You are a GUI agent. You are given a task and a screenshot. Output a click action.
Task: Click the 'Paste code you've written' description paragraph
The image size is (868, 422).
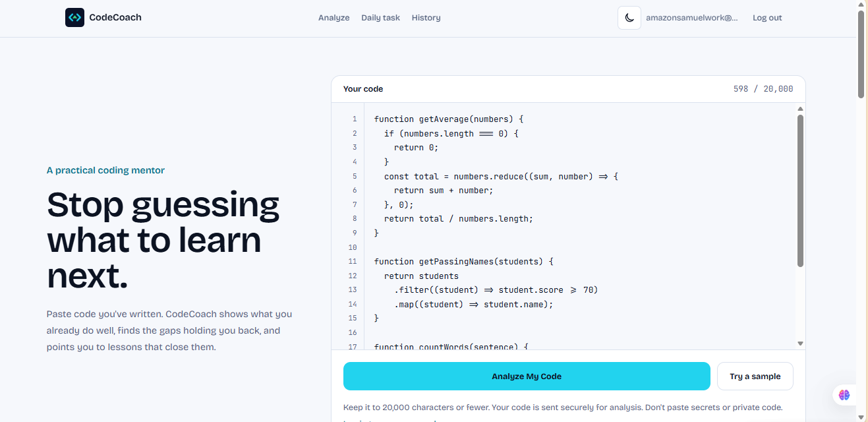[x=169, y=330]
